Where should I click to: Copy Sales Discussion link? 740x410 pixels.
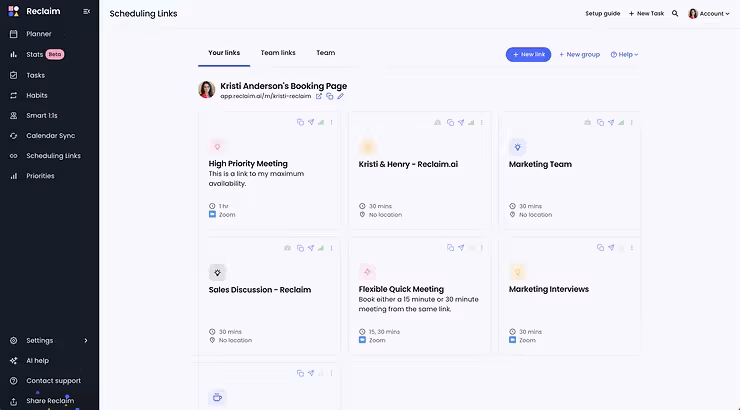click(300, 248)
